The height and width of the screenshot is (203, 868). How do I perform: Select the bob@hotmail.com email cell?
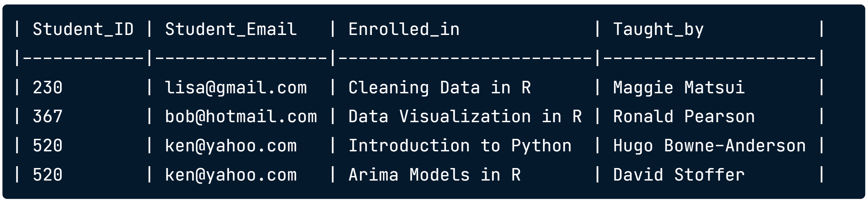pyautogui.click(x=241, y=117)
